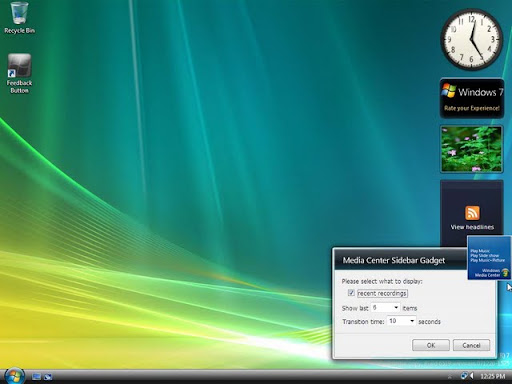Image resolution: width=512 pixels, height=384 pixels.
Task: Click Play Music+Picture in Media Center gadget
Action: coord(488,260)
